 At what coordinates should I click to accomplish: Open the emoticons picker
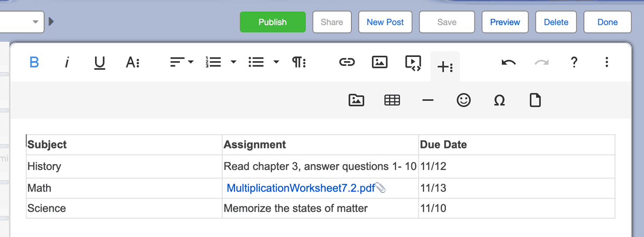coord(464,100)
